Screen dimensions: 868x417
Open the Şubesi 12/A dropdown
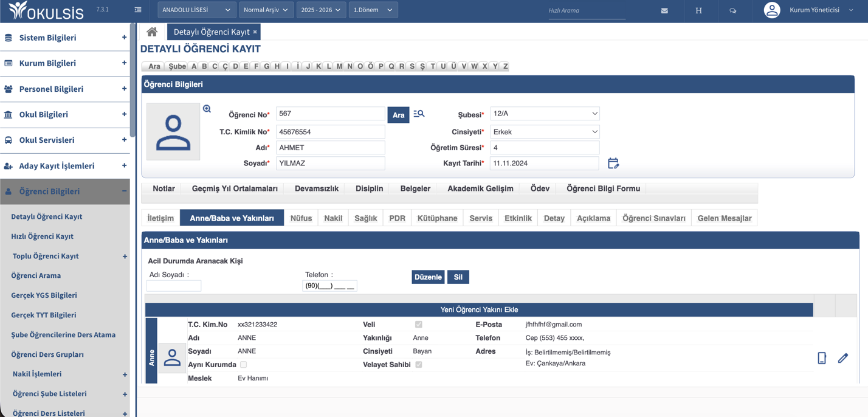click(x=545, y=114)
